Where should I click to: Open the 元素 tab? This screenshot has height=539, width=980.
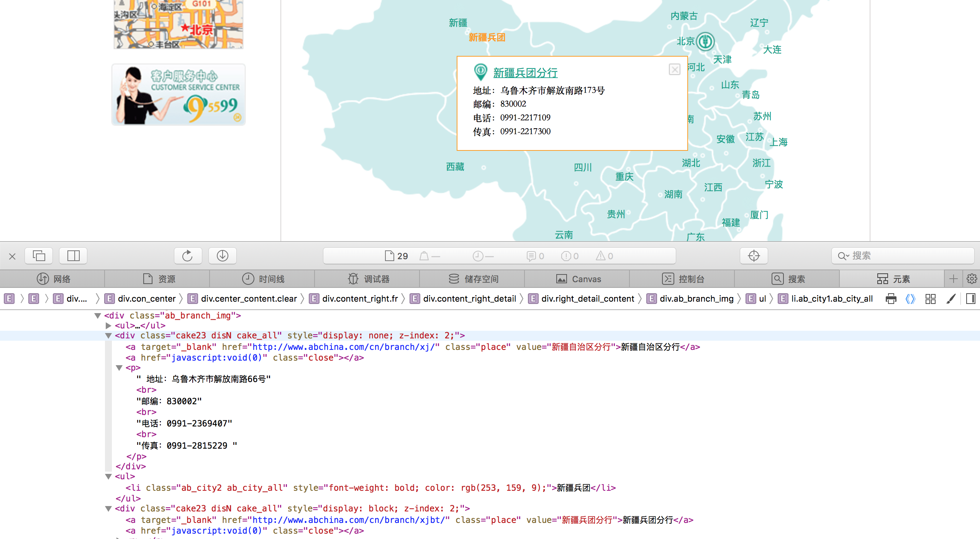[893, 279]
